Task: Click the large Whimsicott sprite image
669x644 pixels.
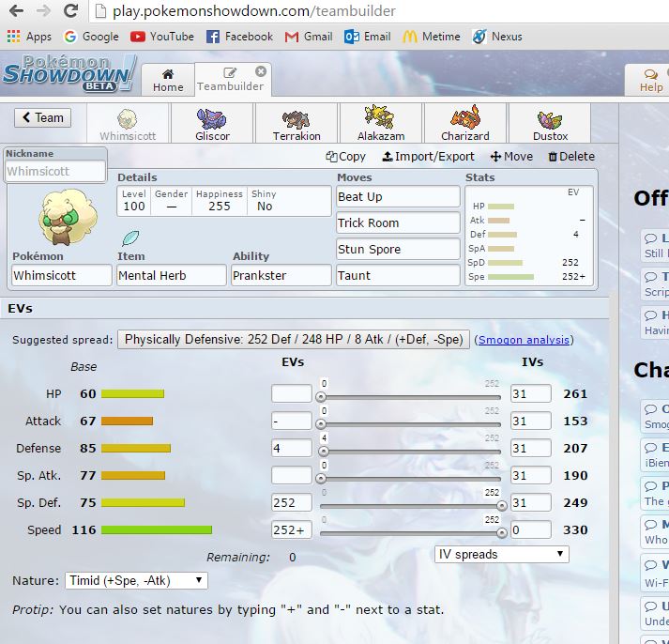Action: (x=67, y=218)
